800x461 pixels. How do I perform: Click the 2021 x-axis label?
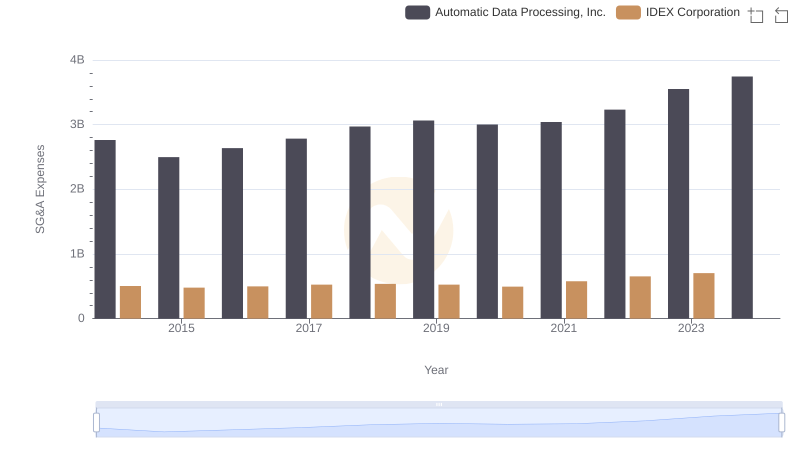point(563,328)
